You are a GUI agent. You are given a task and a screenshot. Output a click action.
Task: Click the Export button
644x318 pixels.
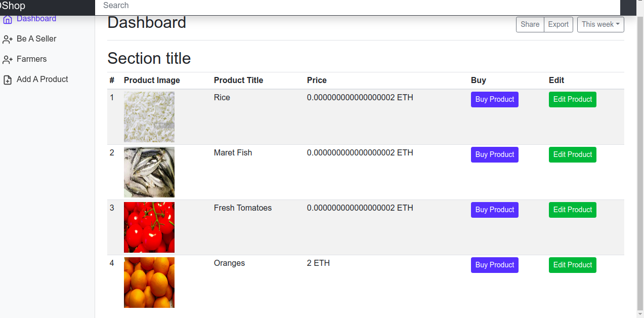(559, 24)
